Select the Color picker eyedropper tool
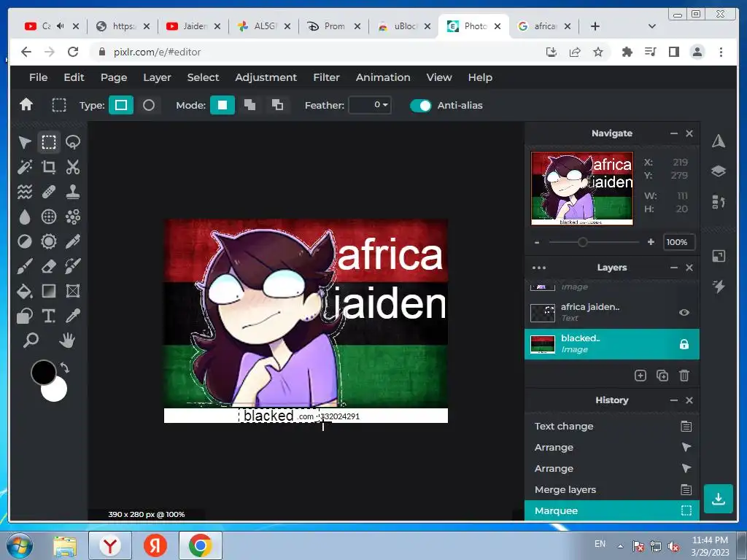 [73, 316]
